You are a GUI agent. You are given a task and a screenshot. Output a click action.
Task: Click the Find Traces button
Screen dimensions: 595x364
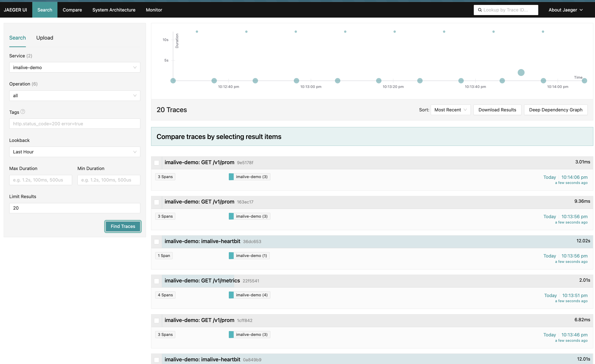(123, 226)
